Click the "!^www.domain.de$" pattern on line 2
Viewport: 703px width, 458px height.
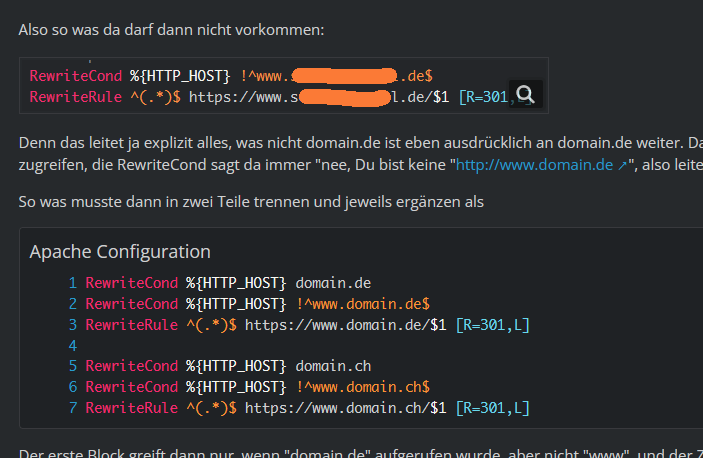click(x=363, y=304)
